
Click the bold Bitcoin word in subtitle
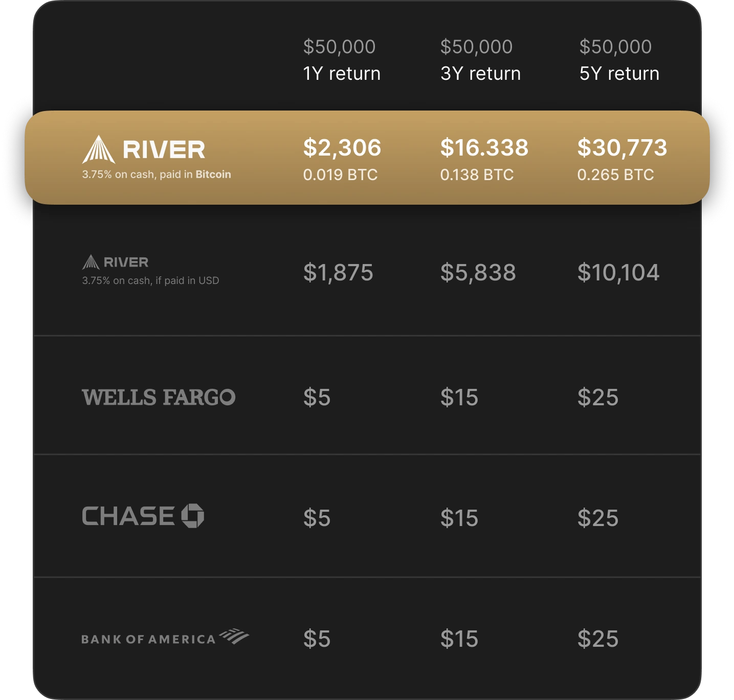click(x=213, y=174)
